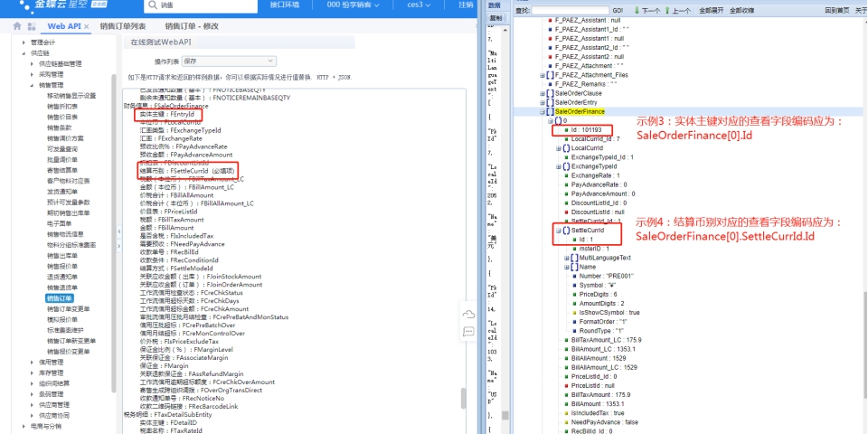Expand the 管理会计 tree node
The width and height of the screenshot is (868, 434).
(x=24, y=42)
